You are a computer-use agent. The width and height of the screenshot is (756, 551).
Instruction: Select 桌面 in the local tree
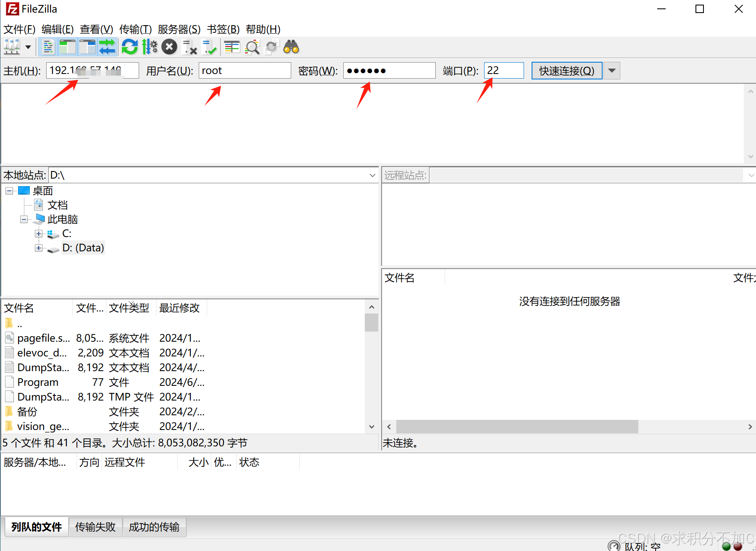click(43, 191)
